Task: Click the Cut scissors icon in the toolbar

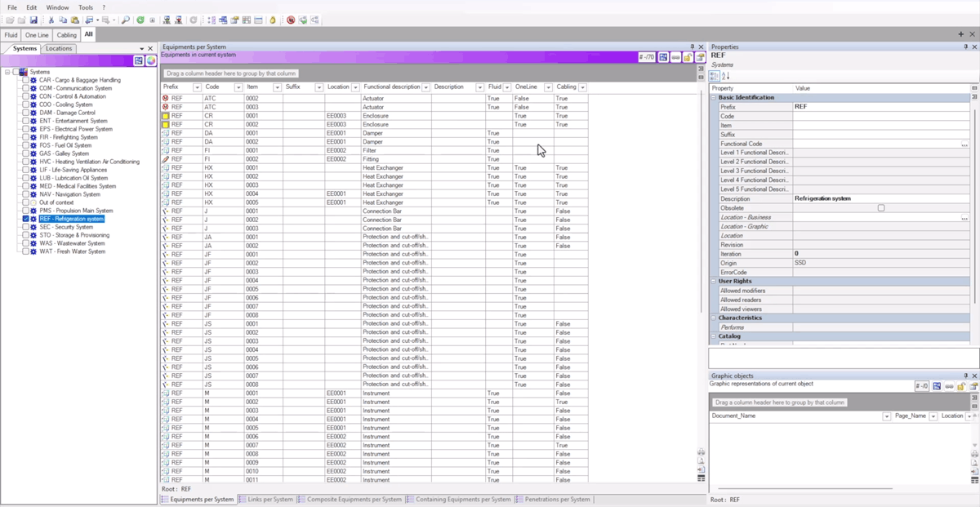Action: [51, 20]
